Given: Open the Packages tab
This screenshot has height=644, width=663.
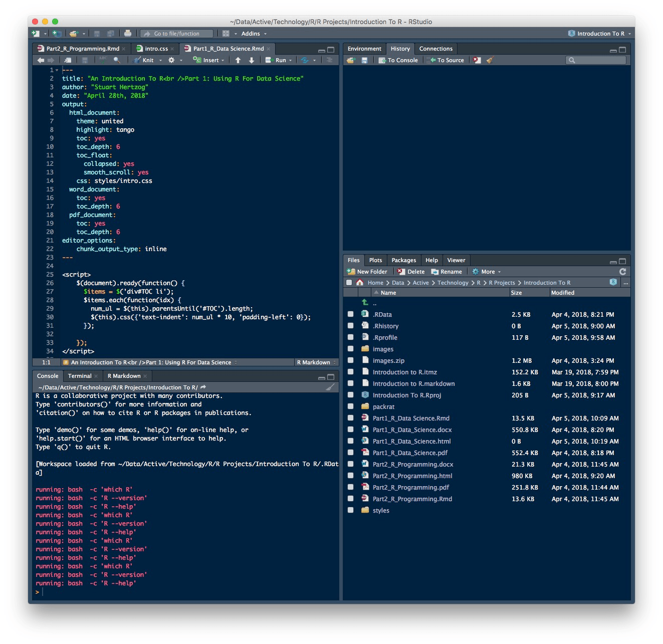Looking at the screenshot, I should click(403, 260).
